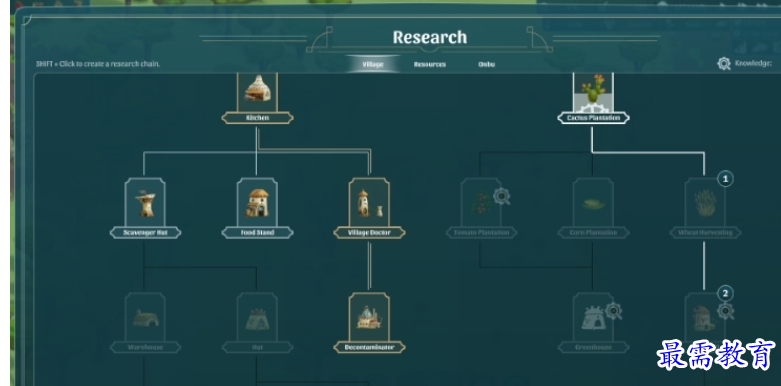Choose the Wheat Harvesting research node

(x=705, y=208)
